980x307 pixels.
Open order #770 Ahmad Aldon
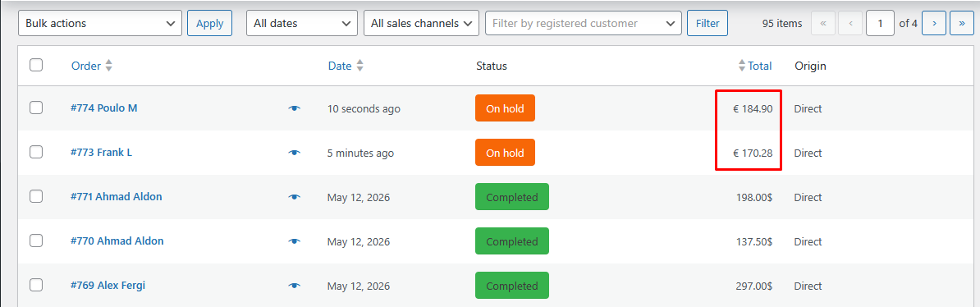click(117, 241)
